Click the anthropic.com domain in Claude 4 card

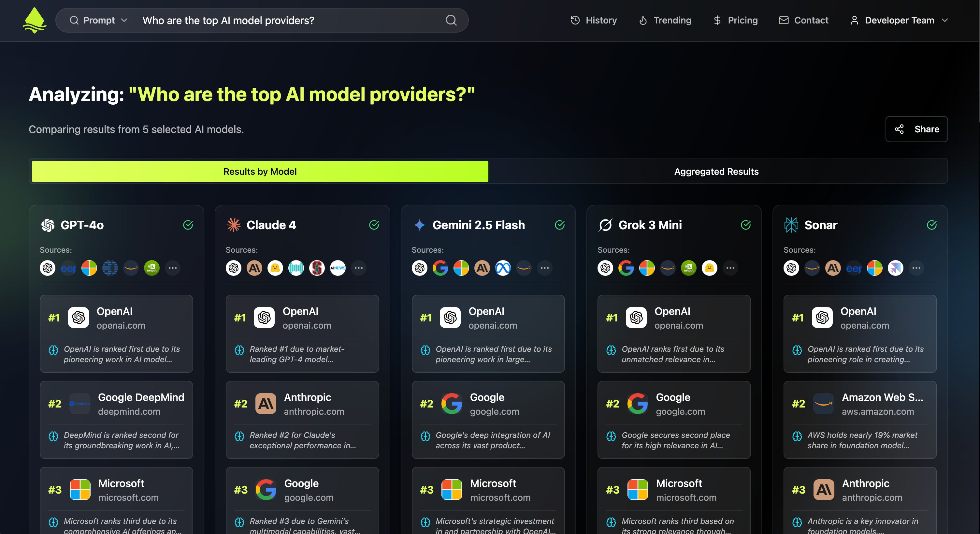(314, 411)
